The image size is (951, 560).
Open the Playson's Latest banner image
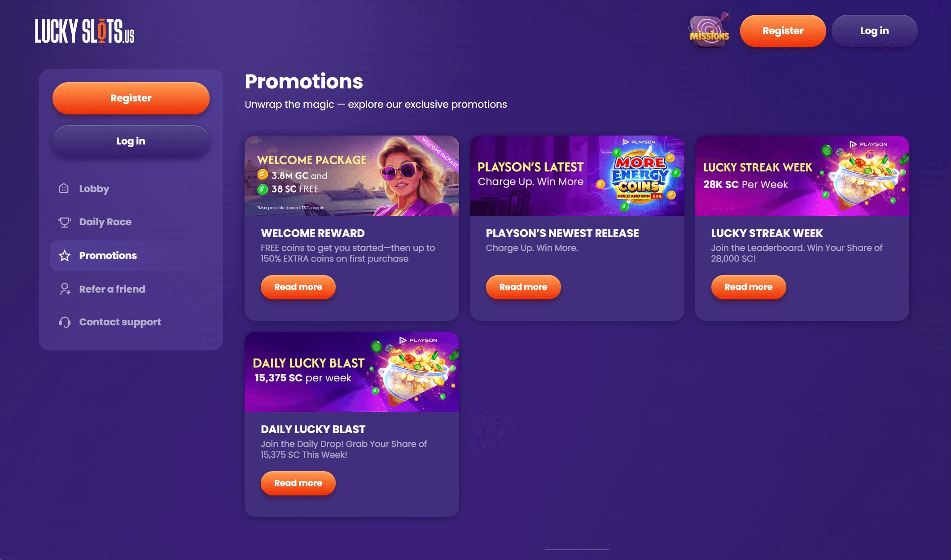coord(577,175)
